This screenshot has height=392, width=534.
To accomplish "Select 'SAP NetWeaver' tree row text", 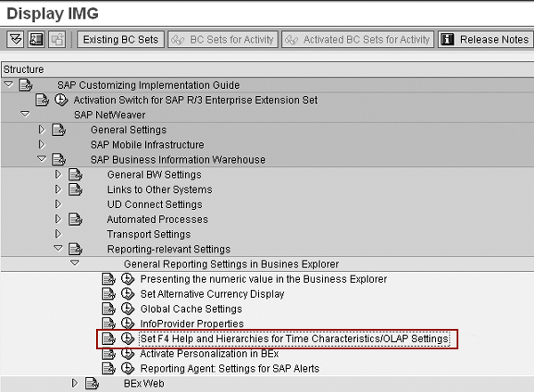I will (x=109, y=115).
